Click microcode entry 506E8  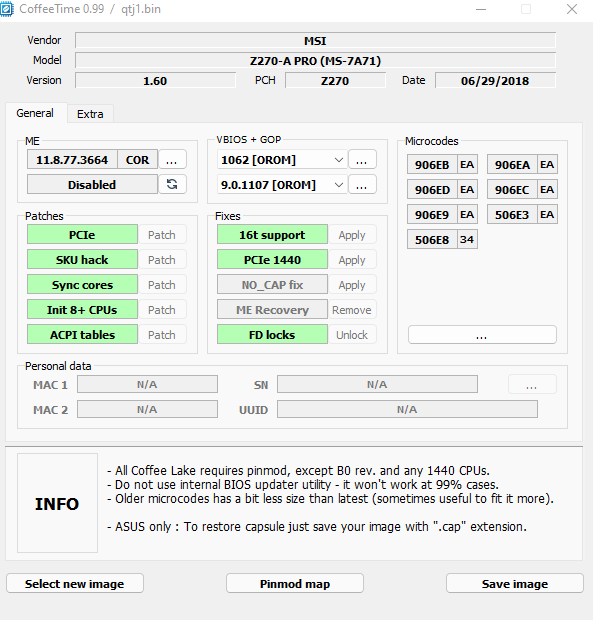tap(432, 239)
